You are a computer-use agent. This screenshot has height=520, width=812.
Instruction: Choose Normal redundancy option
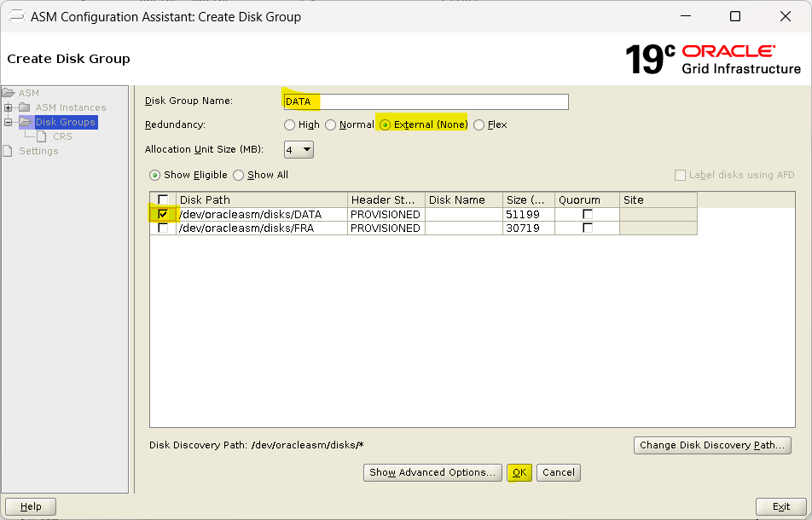330,124
